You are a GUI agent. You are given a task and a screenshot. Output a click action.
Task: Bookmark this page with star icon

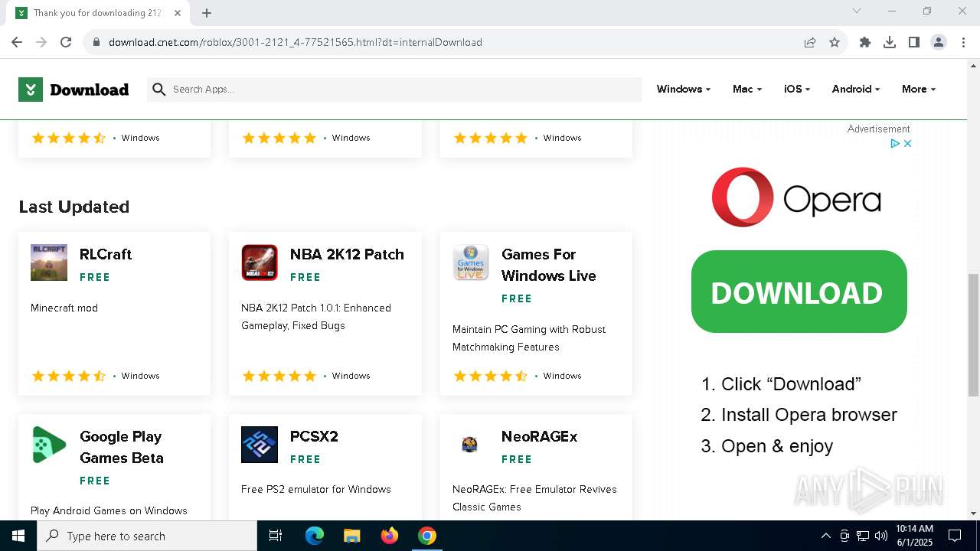[x=835, y=42]
